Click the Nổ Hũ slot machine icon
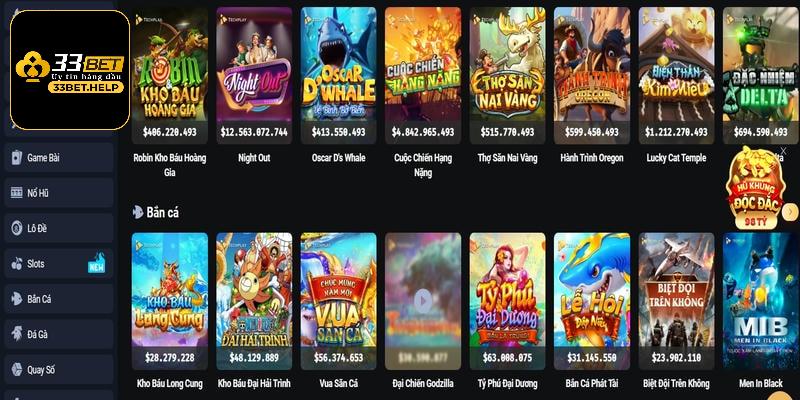800x400 pixels. (x=17, y=193)
